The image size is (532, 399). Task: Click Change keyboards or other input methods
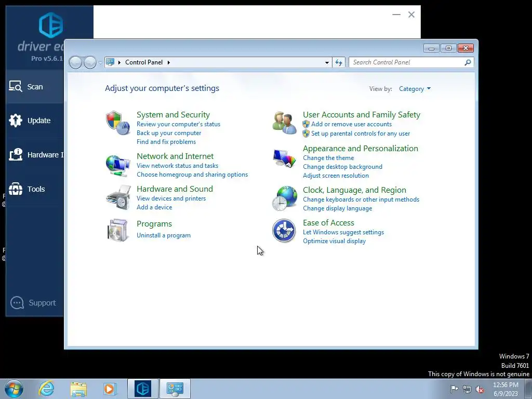361,199
